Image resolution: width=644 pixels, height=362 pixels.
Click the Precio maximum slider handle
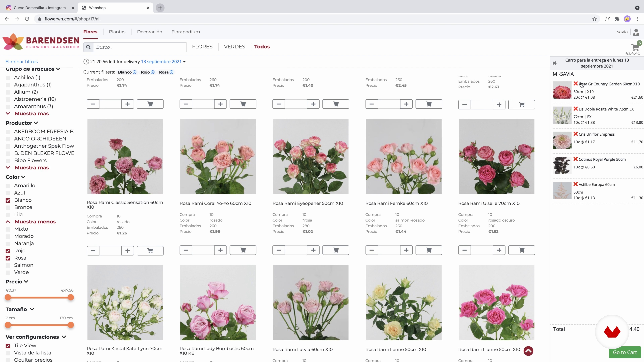71,297
